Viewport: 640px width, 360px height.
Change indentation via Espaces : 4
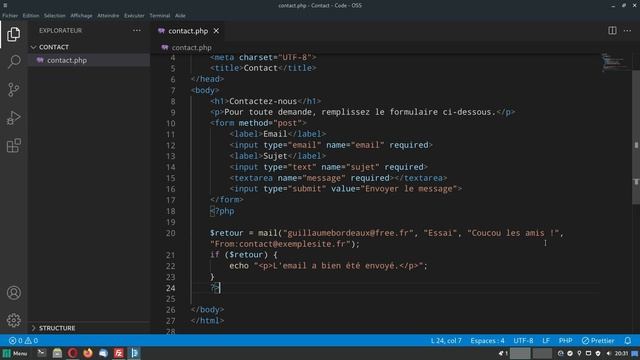tap(487, 340)
